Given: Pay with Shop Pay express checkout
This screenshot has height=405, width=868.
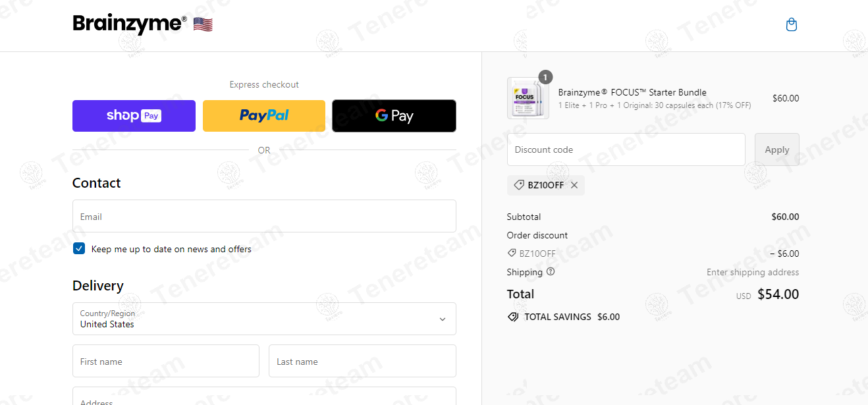Looking at the screenshot, I should pyautogui.click(x=134, y=116).
